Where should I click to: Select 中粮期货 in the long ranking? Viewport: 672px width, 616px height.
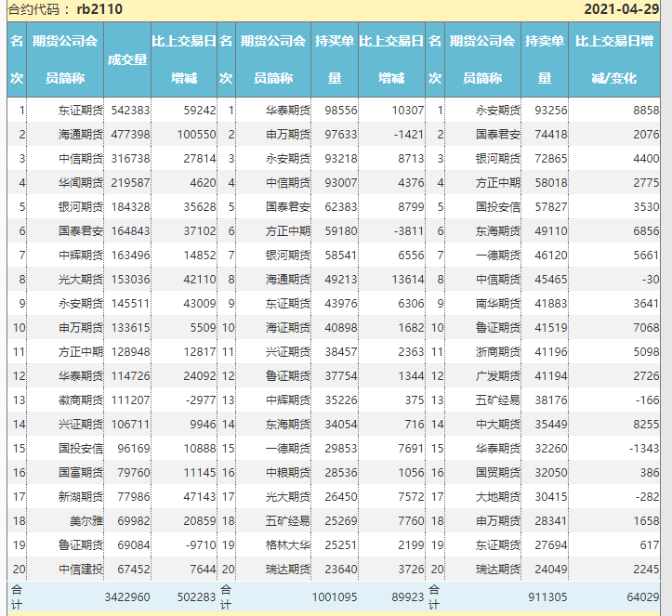287,473
